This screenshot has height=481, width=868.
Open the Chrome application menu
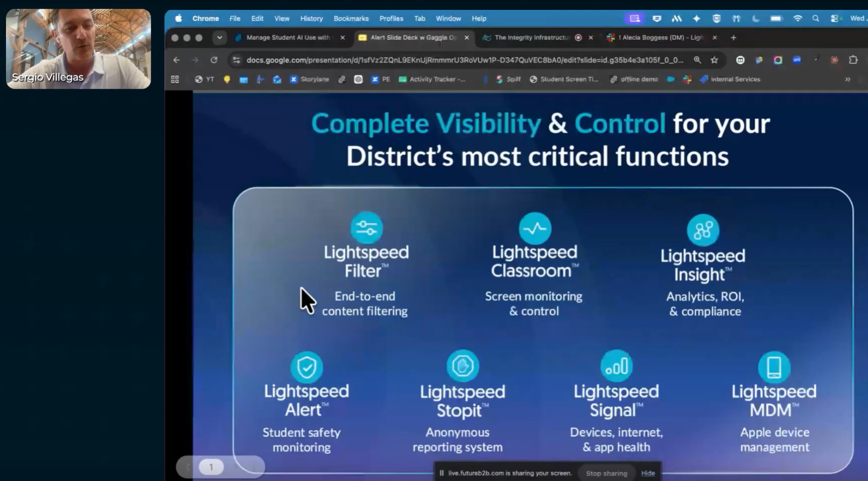coord(206,18)
